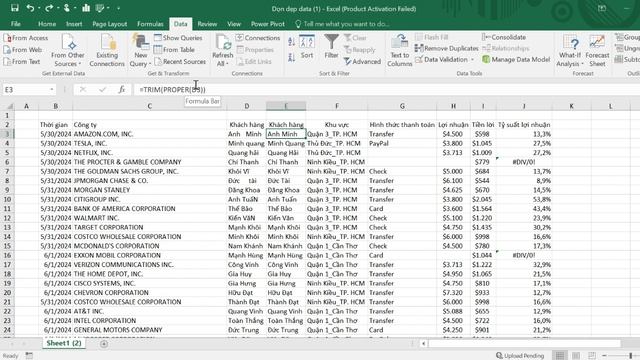Screen dimensions: 640x360
Task: Switch to the Review tab
Action: click(x=207, y=24)
